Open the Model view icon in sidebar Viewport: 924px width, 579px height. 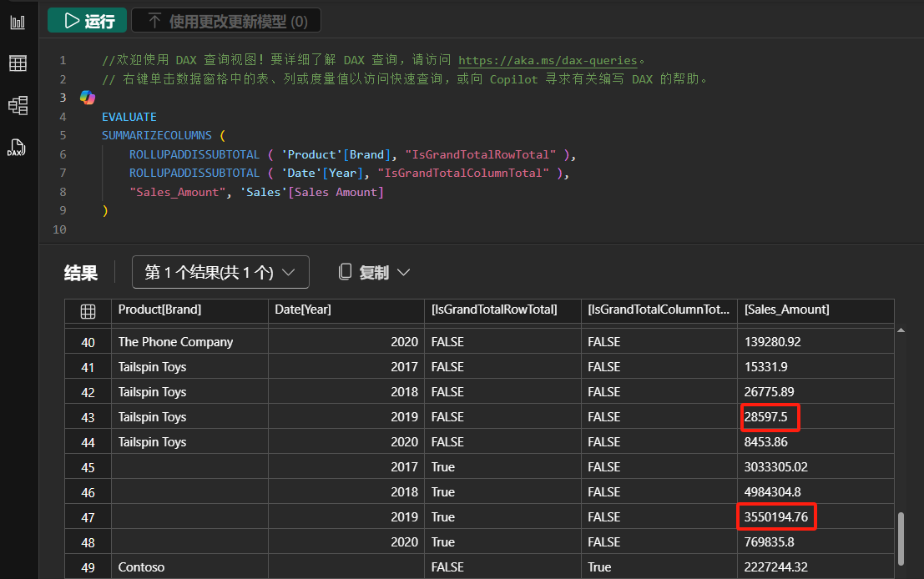click(x=18, y=105)
